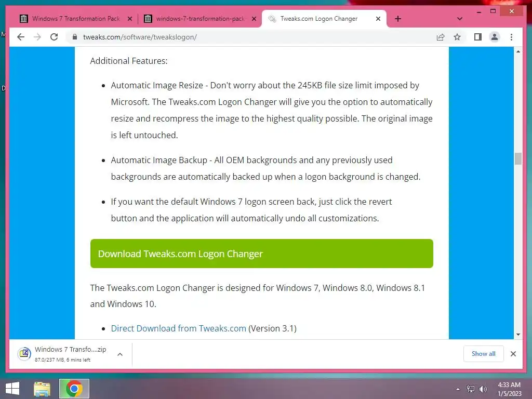Click the 'Automatic Image Backup' bullet text
Screen dimensions: 532x399
tap(159, 160)
